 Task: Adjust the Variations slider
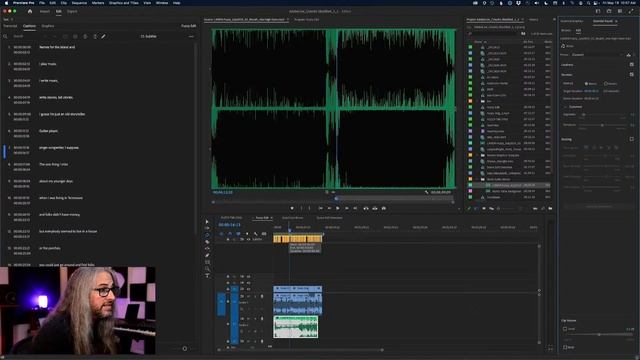[x=602, y=125]
